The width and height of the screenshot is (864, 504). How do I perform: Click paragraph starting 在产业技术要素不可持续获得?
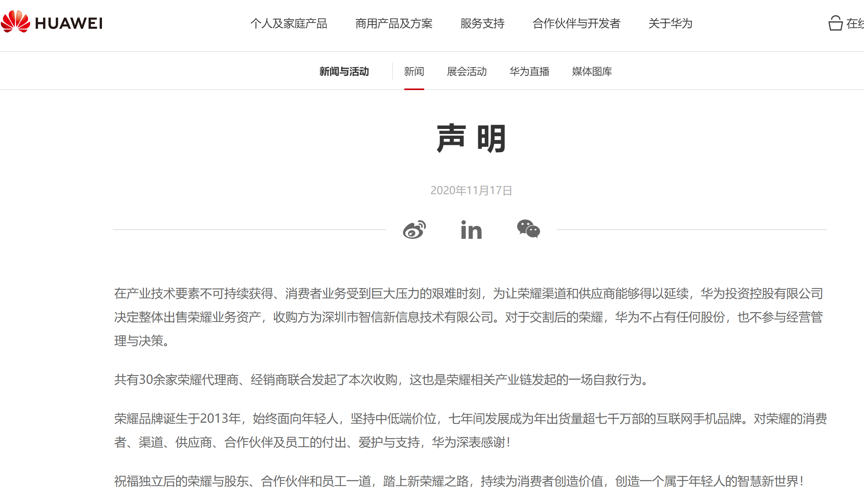[468, 317]
